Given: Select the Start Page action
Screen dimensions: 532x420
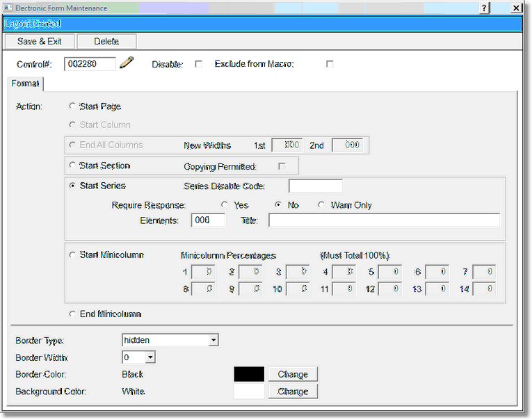Looking at the screenshot, I should [x=72, y=106].
